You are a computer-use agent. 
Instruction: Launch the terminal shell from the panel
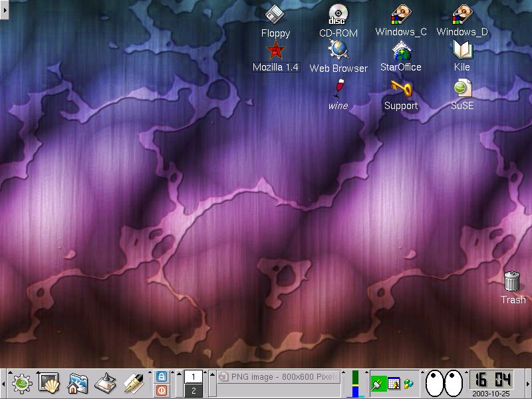click(50, 383)
